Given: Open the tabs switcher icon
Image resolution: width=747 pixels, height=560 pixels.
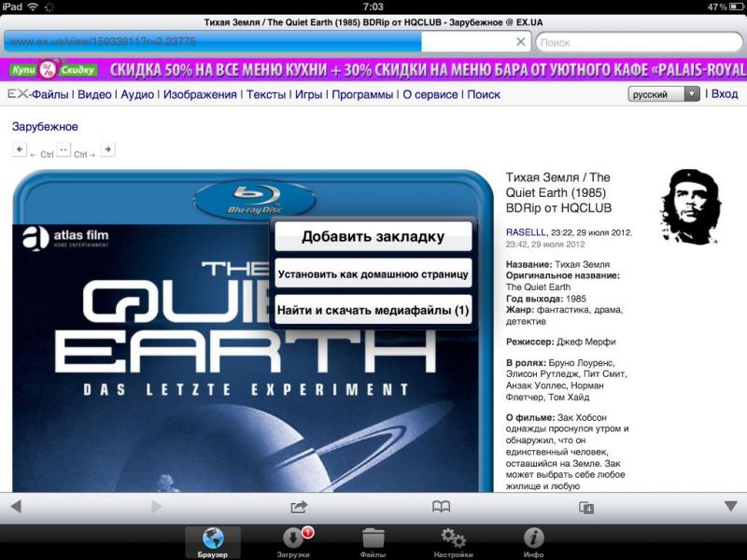Looking at the screenshot, I should pyautogui.click(x=585, y=507).
